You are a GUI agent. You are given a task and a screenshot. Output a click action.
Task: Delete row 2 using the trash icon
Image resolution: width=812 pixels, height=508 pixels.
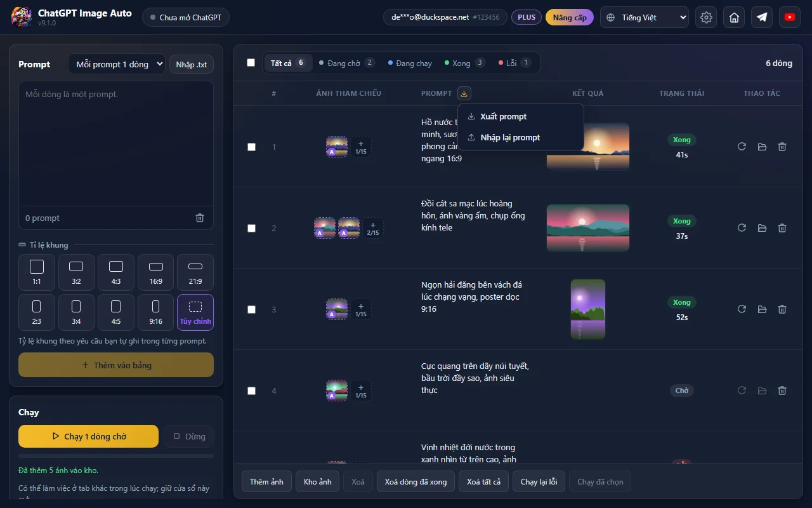pos(782,228)
